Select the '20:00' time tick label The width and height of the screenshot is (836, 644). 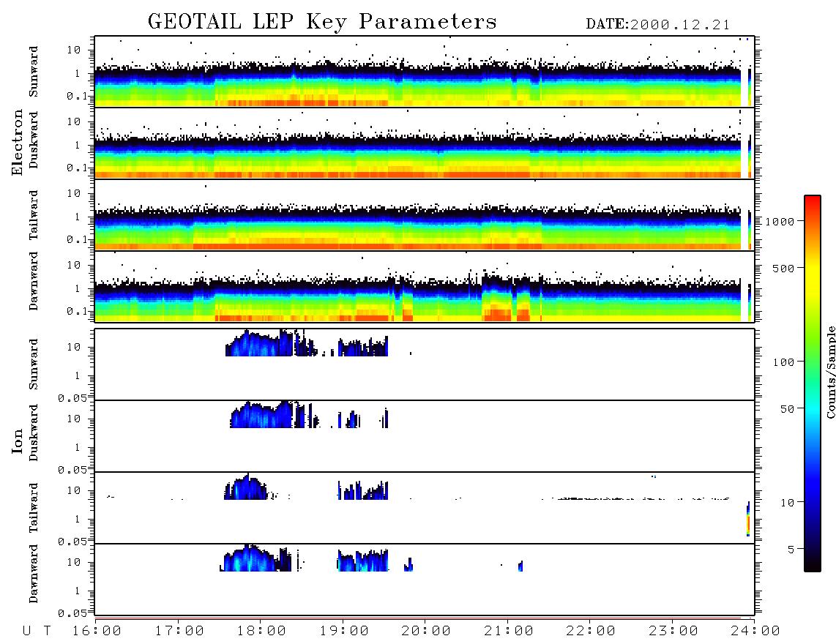pyautogui.click(x=426, y=632)
